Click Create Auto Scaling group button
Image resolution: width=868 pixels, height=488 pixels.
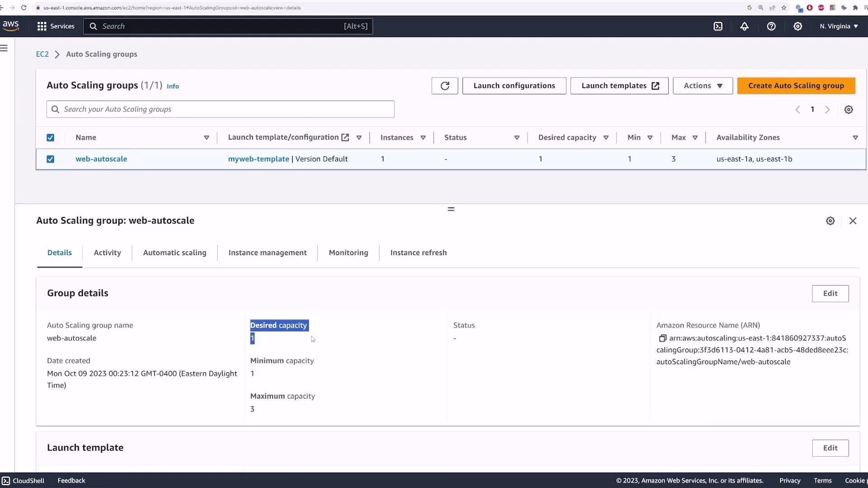pos(796,86)
